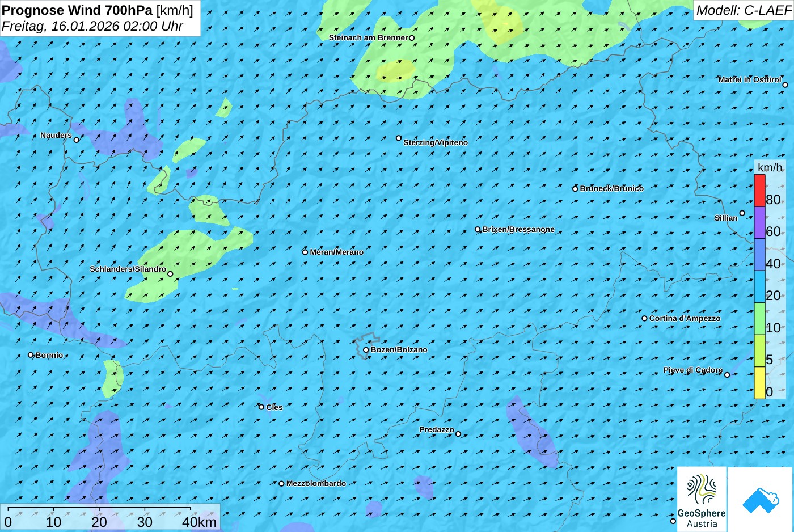
Task: Click the GeoSphere Austria logo
Action: [702, 499]
